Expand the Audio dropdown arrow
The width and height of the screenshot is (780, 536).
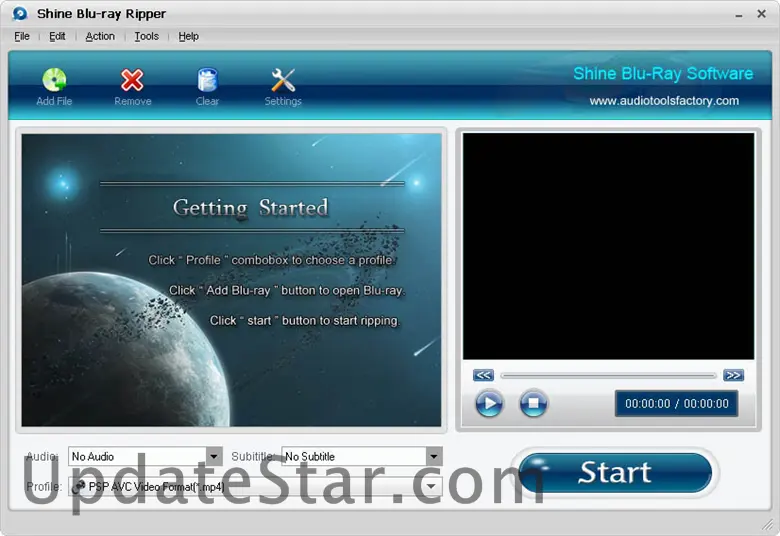[214, 456]
